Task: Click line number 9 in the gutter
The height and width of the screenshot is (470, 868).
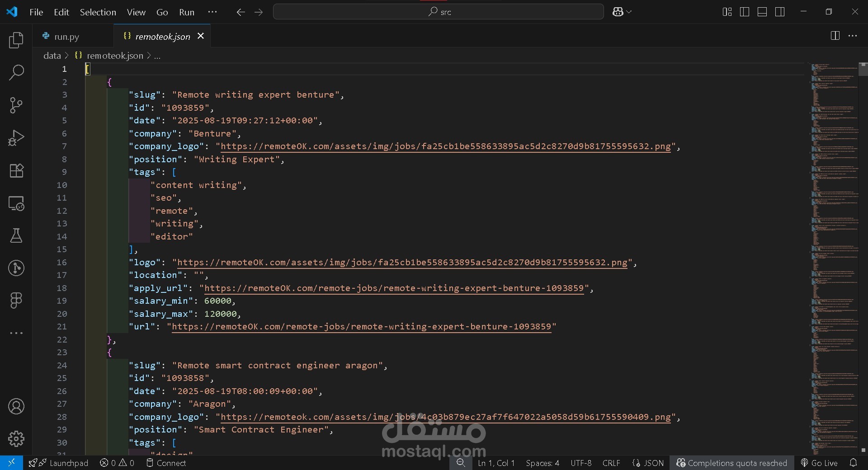Action: click(x=64, y=172)
